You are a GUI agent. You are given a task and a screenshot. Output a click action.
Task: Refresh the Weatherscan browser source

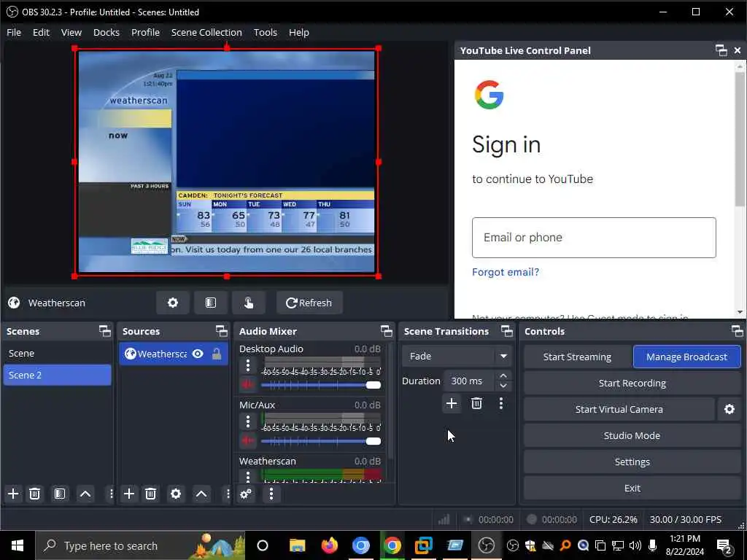pos(309,303)
